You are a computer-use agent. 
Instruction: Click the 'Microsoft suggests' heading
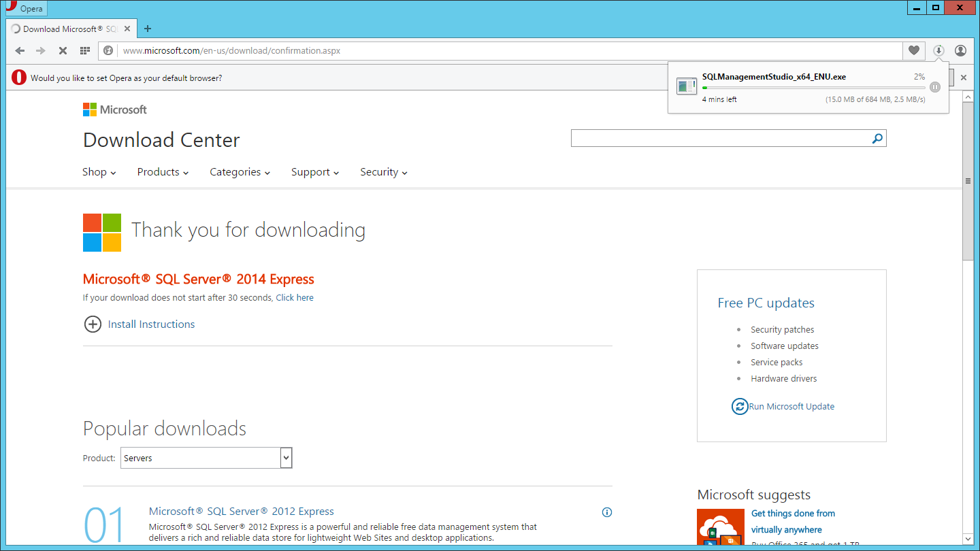click(754, 495)
